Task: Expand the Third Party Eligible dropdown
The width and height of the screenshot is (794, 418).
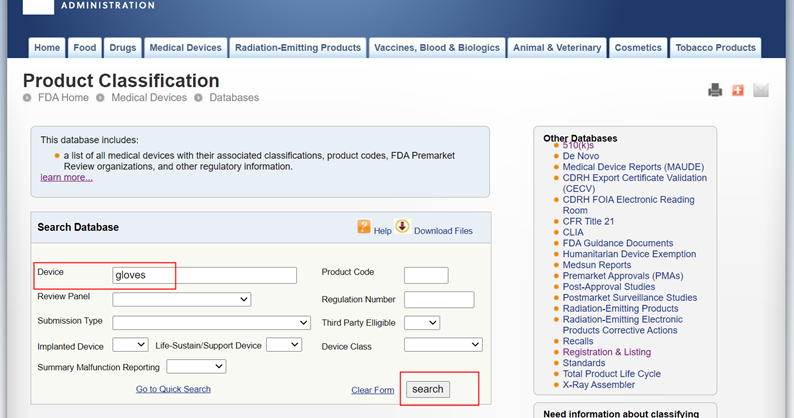Action: coord(421,323)
